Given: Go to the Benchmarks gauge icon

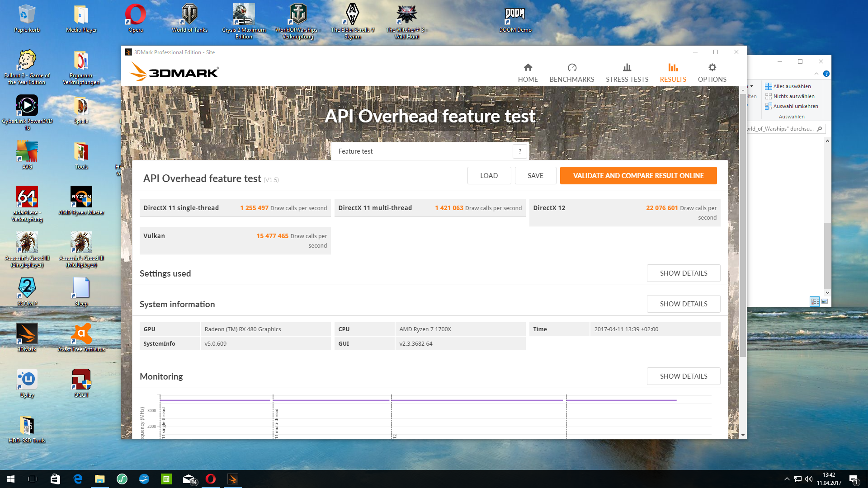Looking at the screenshot, I should tap(572, 68).
